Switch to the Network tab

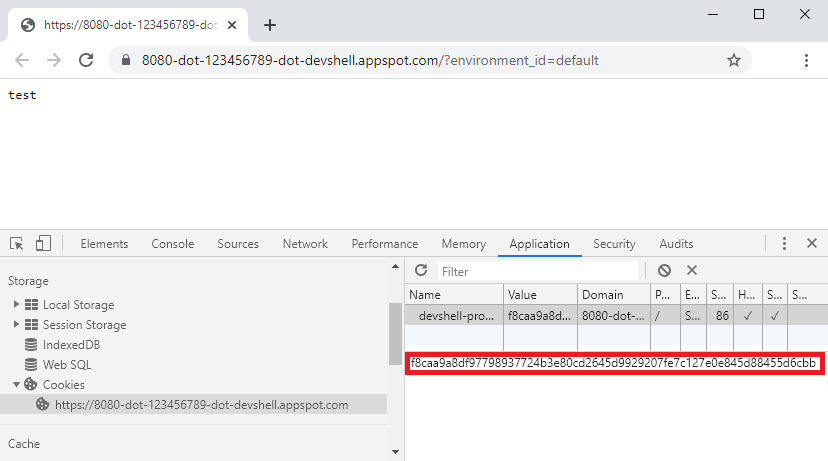tap(305, 244)
